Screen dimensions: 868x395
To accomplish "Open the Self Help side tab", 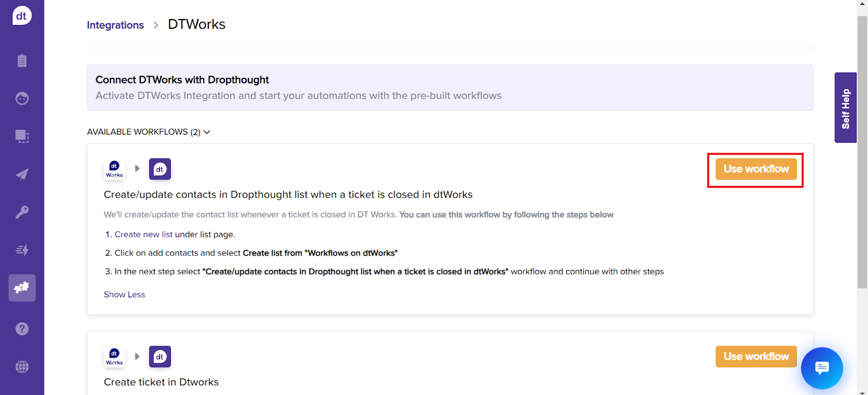I will point(845,108).
